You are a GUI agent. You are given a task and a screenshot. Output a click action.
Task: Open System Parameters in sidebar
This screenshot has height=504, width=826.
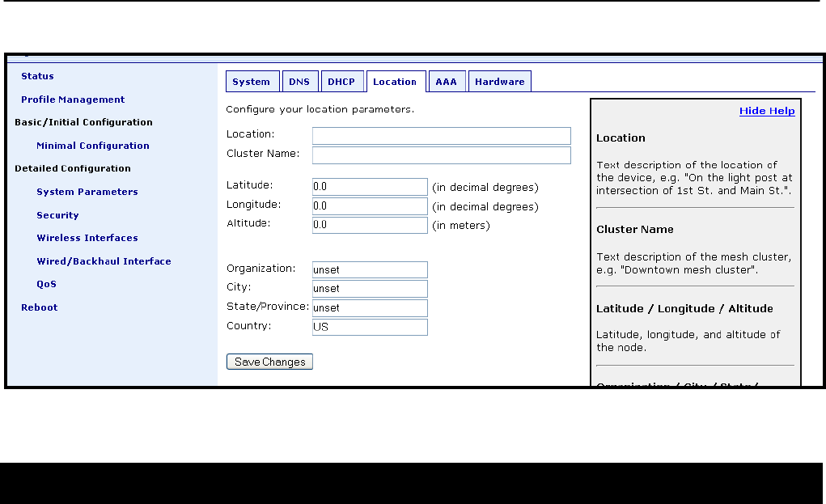point(87,193)
